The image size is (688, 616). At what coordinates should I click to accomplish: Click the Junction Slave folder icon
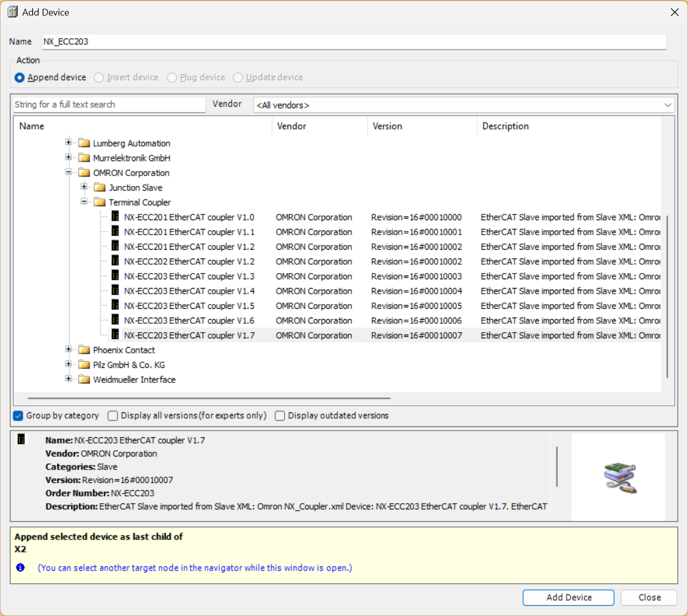[99, 188]
